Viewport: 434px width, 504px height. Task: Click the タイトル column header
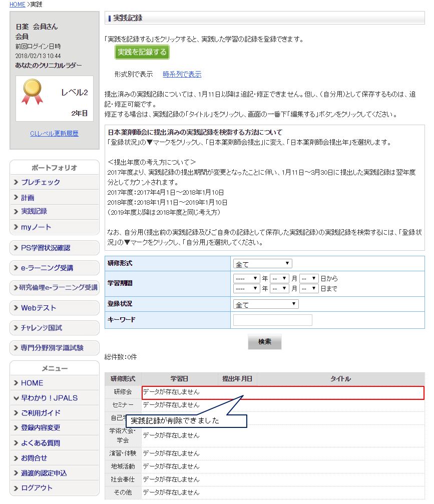tap(340, 379)
